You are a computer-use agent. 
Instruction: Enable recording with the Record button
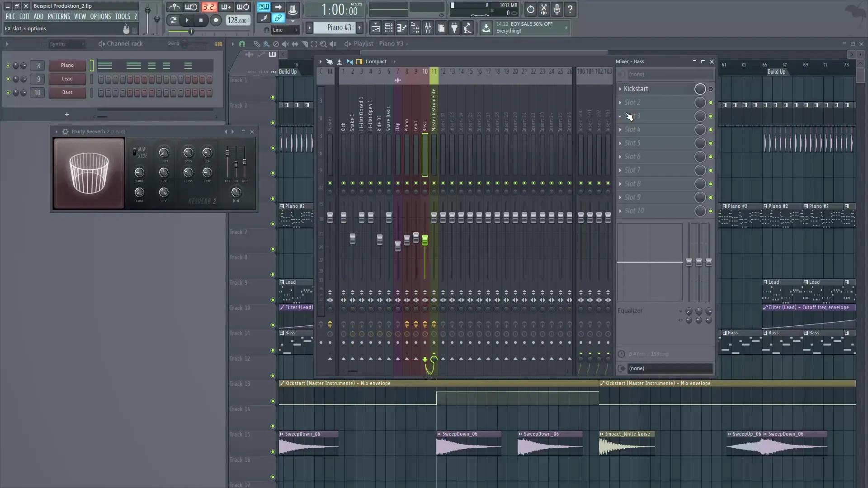(x=216, y=20)
